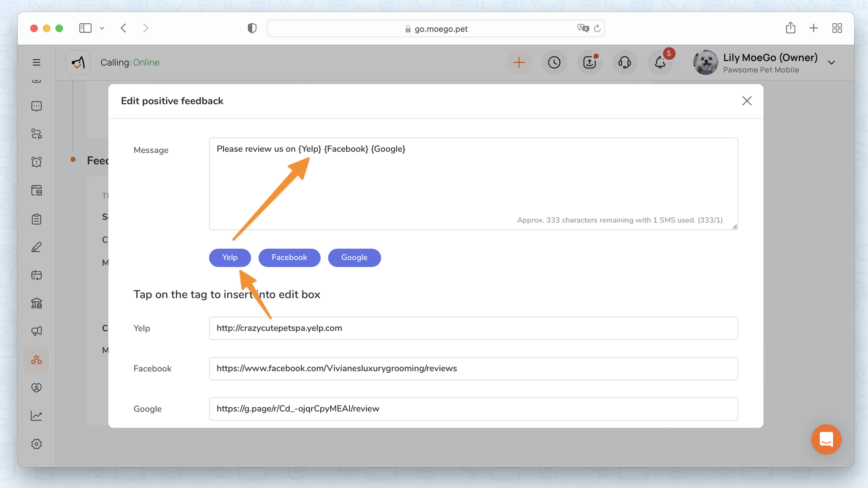The height and width of the screenshot is (488, 868).
Task: Click the Online calling status text
Action: click(x=146, y=62)
